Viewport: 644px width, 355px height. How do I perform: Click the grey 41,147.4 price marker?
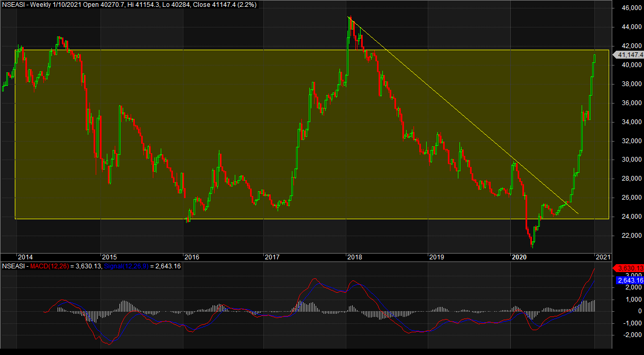pyautogui.click(x=629, y=55)
